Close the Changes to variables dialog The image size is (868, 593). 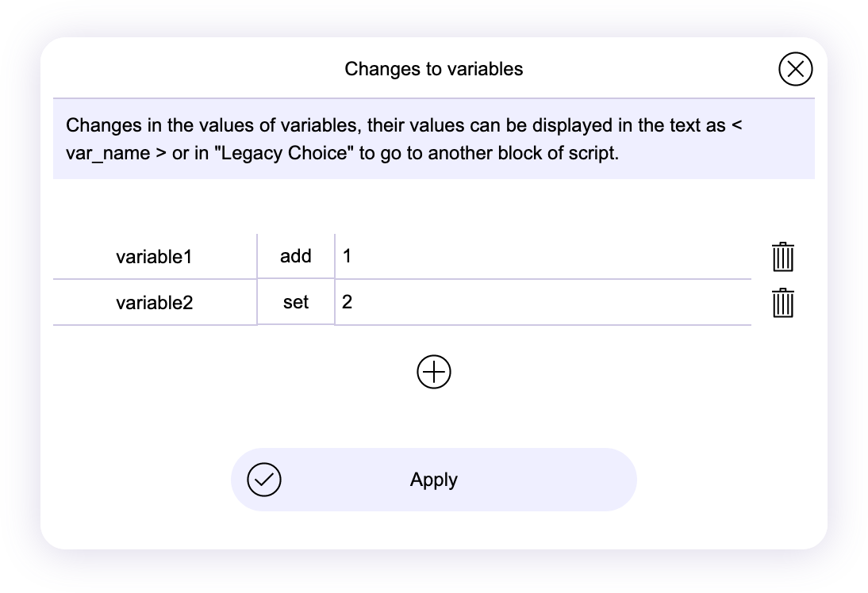(x=795, y=69)
